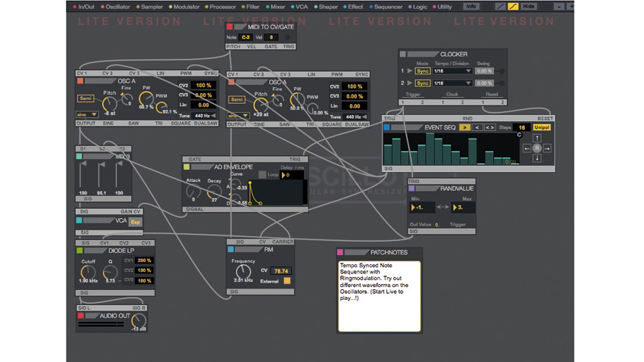Set EVENT SEQ direction to forward arrow

(464, 128)
